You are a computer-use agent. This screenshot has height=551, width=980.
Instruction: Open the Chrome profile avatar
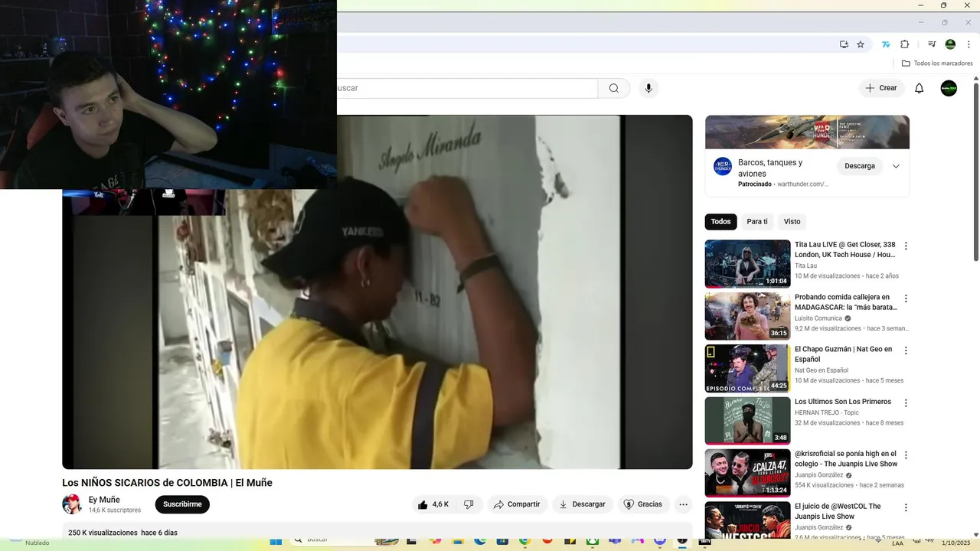pos(950,44)
